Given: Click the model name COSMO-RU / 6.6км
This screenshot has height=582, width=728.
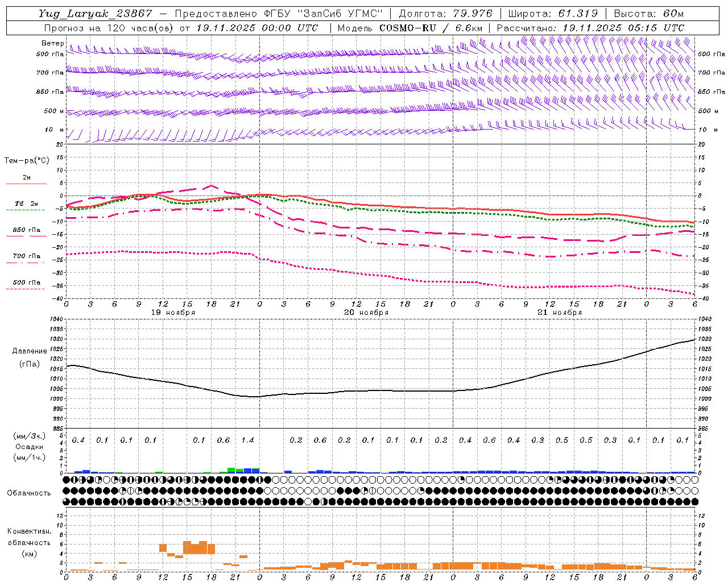Looking at the screenshot, I should point(431,28).
